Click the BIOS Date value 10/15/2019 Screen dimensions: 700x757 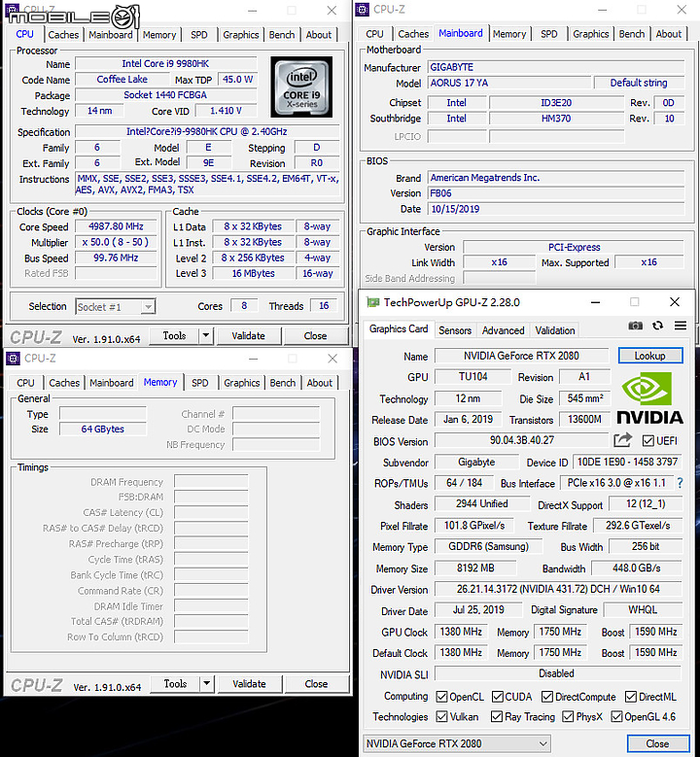point(555,209)
